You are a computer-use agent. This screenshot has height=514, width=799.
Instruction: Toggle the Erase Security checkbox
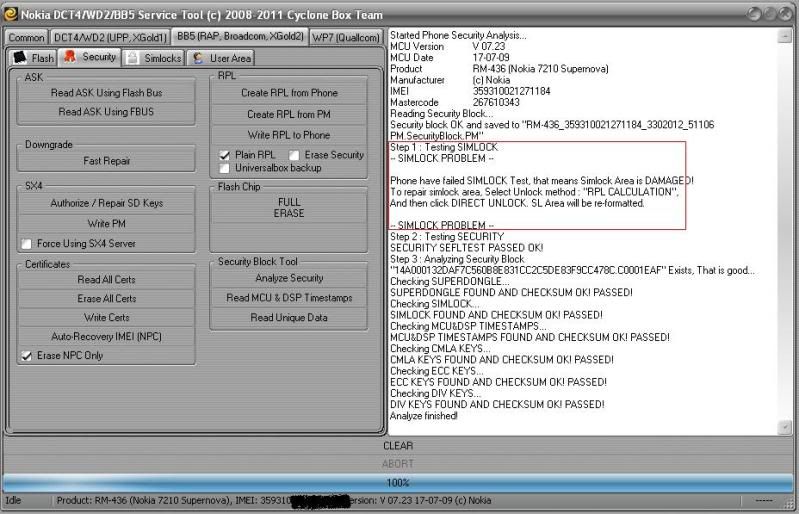(294, 155)
